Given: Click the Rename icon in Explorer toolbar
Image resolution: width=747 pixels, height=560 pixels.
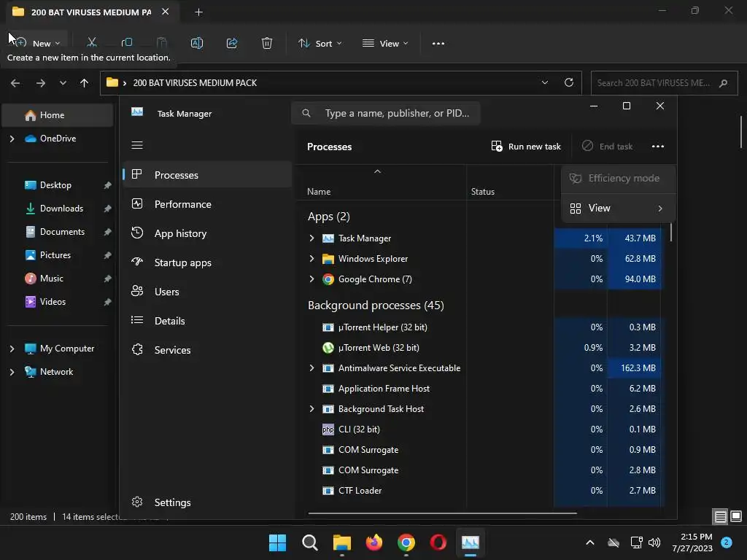Looking at the screenshot, I should [x=197, y=43].
